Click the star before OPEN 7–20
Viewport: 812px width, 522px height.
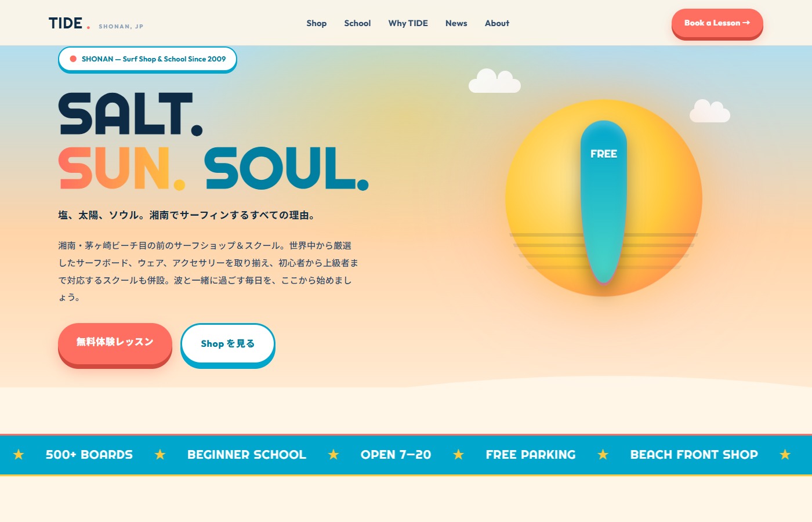(x=333, y=455)
